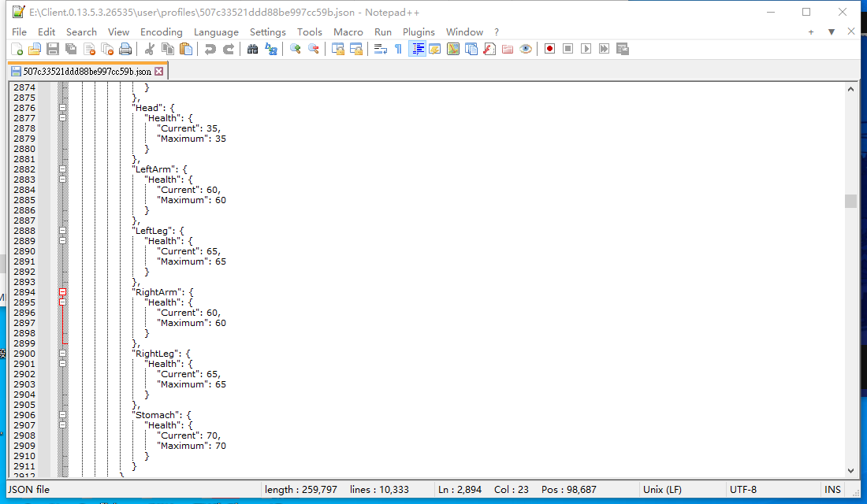The width and height of the screenshot is (867, 504).
Task: Toggle word wrap in the toolbar
Action: [380, 49]
